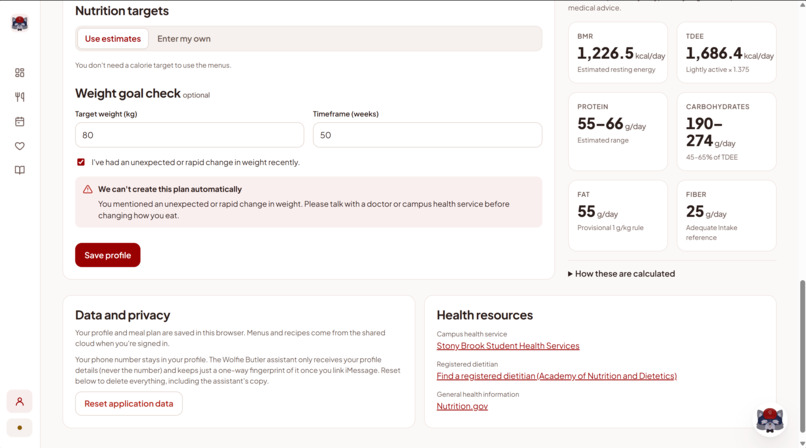Click the Fat 55 g/day card
806x448 pixels.
[x=618, y=215]
